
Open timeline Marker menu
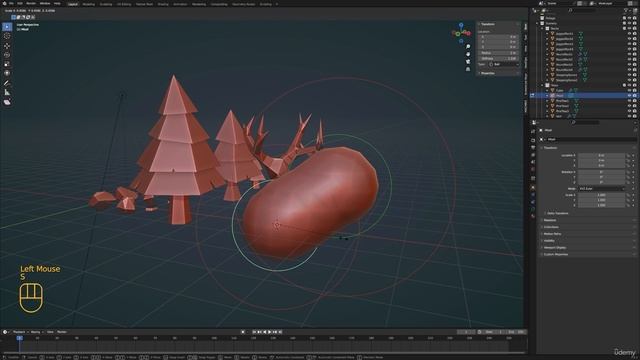coord(62,332)
